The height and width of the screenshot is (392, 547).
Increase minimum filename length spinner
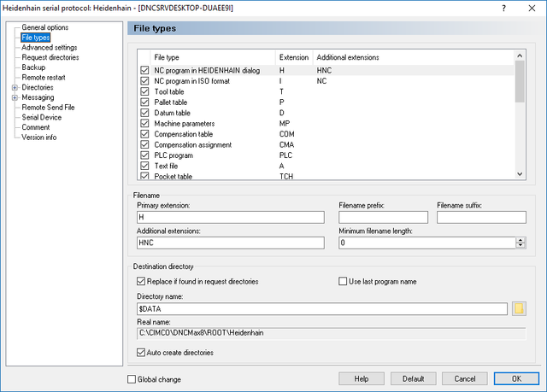coord(521,240)
